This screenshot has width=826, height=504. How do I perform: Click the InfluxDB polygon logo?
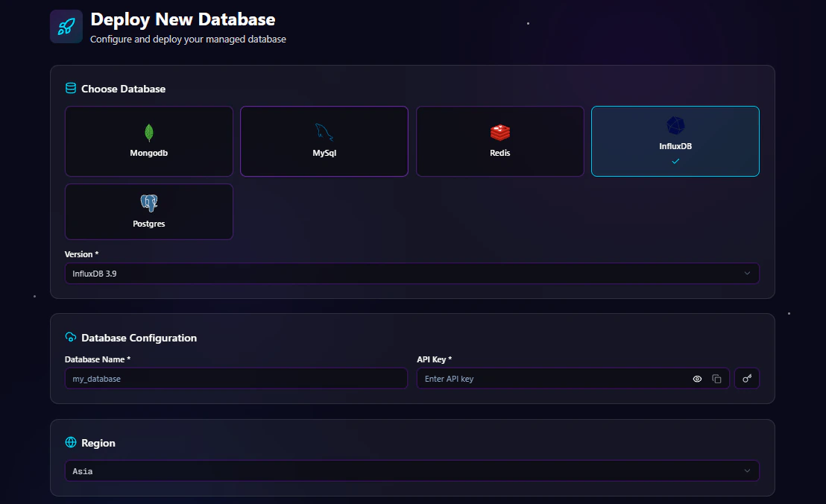pyautogui.click(x=675, y=125)
